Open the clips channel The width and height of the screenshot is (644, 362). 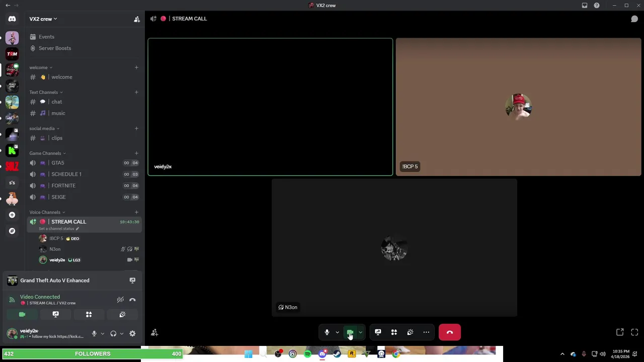tap(84, 138)
